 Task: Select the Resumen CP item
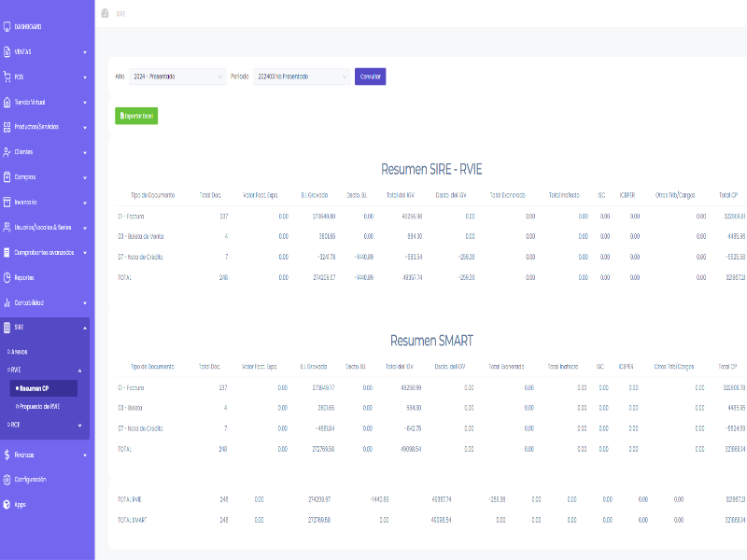click(43, 388)
